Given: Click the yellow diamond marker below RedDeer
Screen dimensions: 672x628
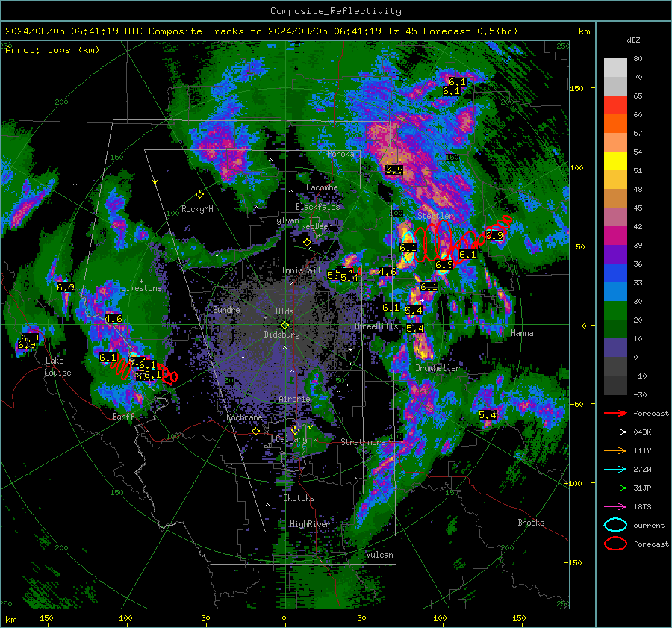Looking at the screenshot, I should [307, 243].
